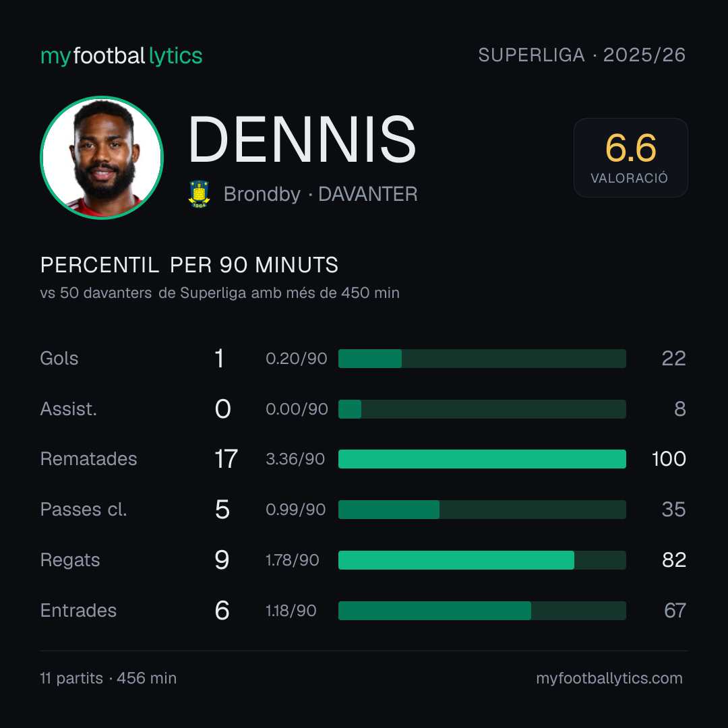Image resolution: width=728 pixels, height=728 pixels.
Task: Click the Superliga 2025/26 header label
Action: click(582, 55)
